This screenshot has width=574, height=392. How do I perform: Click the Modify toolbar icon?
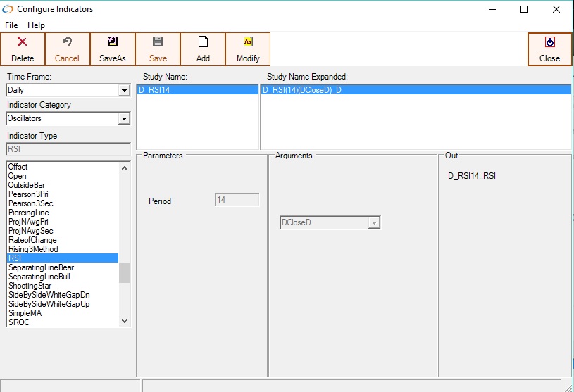click(248, 43)
